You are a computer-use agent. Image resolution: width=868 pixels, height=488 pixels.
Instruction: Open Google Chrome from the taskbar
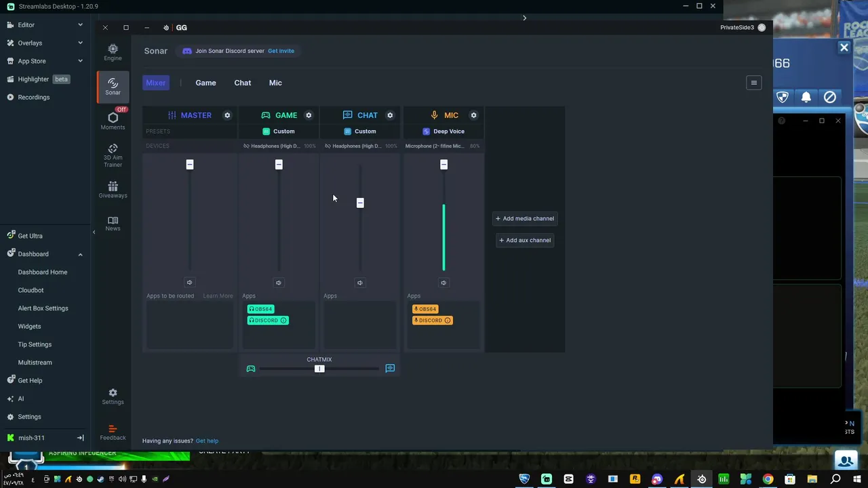coord(768,479)
